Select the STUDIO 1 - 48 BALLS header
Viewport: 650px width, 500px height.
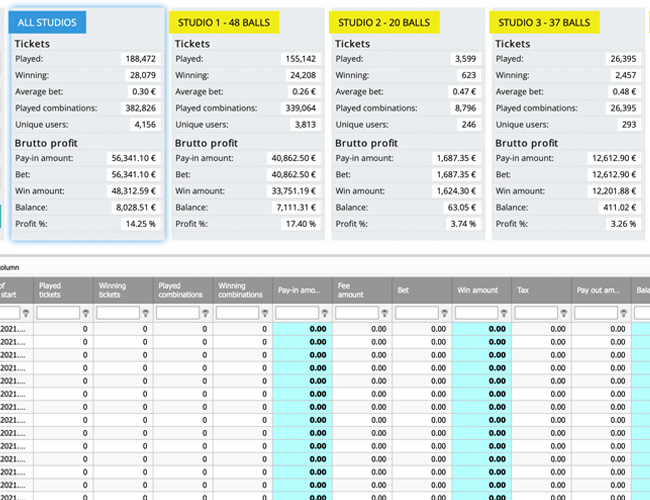click(x=224, y=22)
